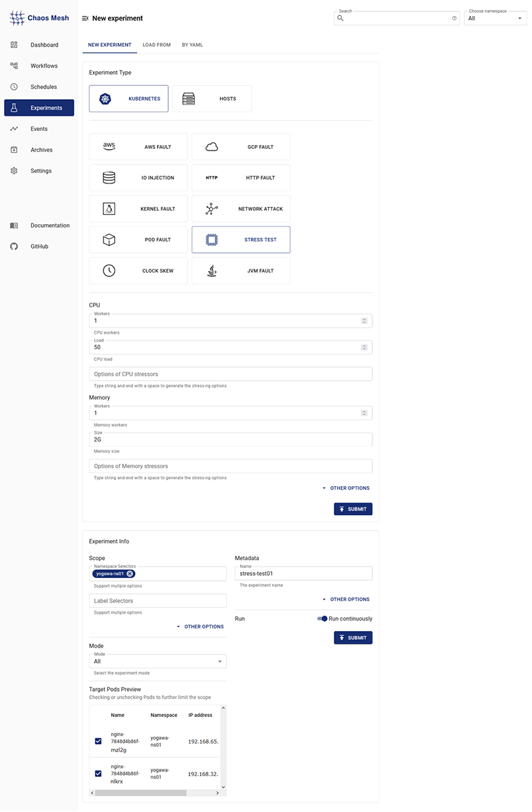
Task: Click the Pod Fault cube icon
Action: (109, 239)
